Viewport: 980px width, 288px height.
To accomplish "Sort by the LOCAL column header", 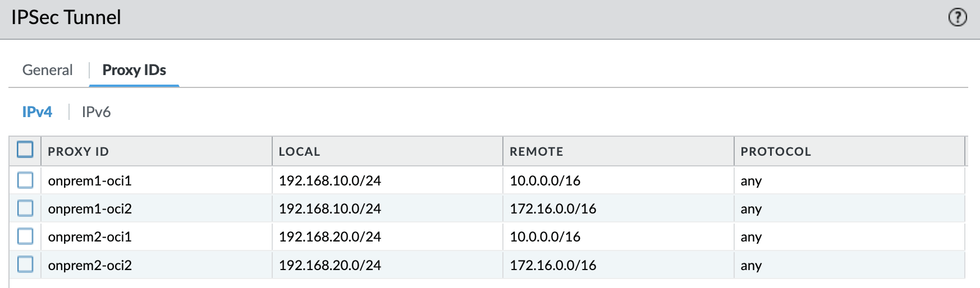I will (x=299, y=152).
